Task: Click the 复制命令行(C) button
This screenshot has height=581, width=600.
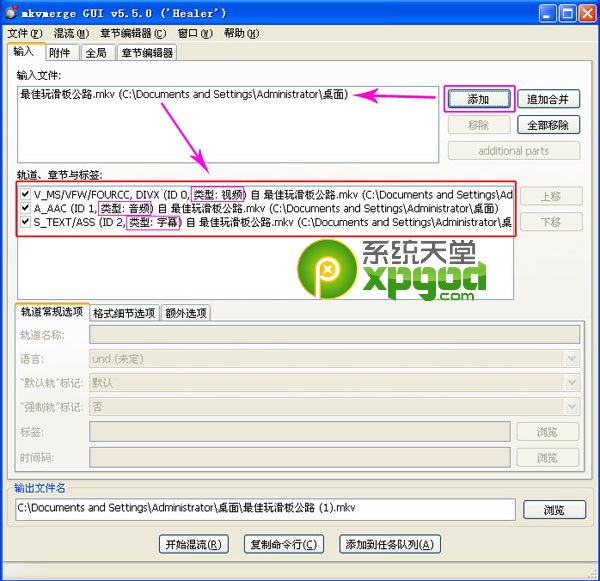Action: (x=284, y=544)
